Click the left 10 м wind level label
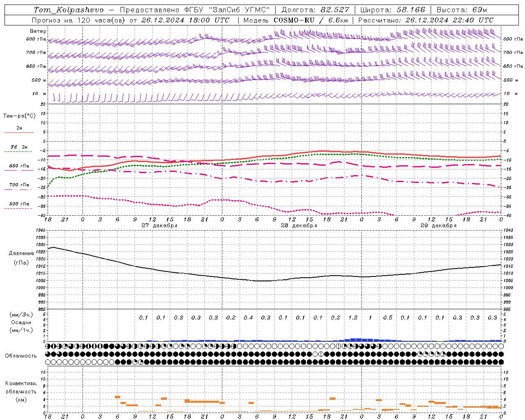This screenshot has width=525, height=420. [x=39, y=94]
